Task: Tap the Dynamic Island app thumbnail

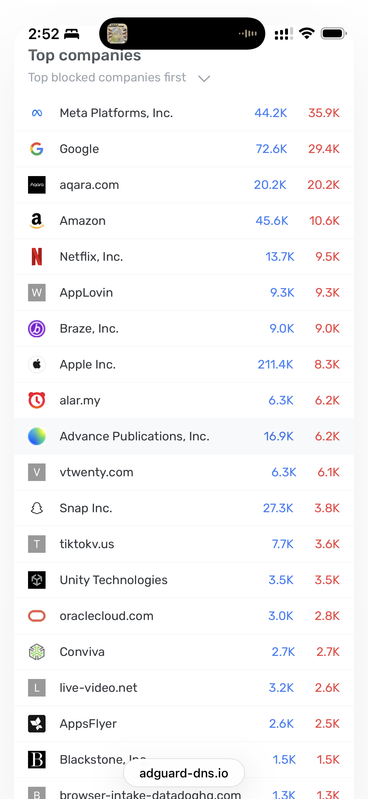Action: (x=117, y=34)
